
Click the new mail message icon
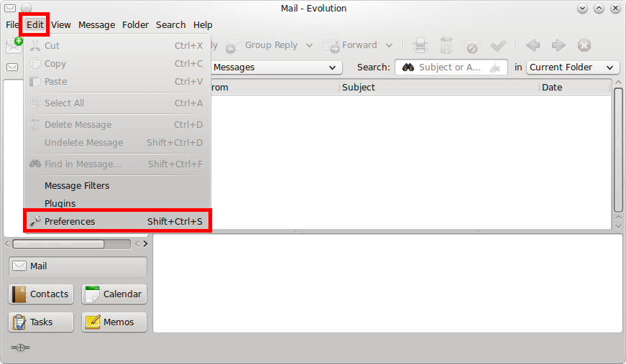click(14, 45)
